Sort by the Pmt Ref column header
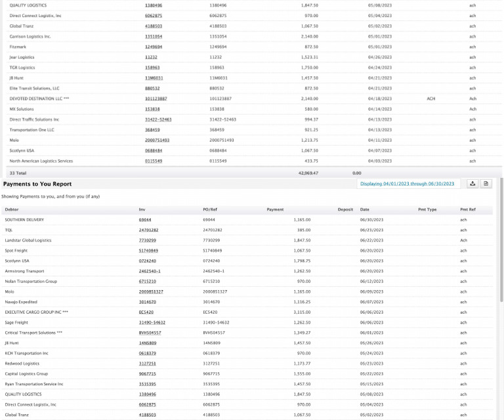The height and width of the screenshot is (420, 504). (468, 209)
